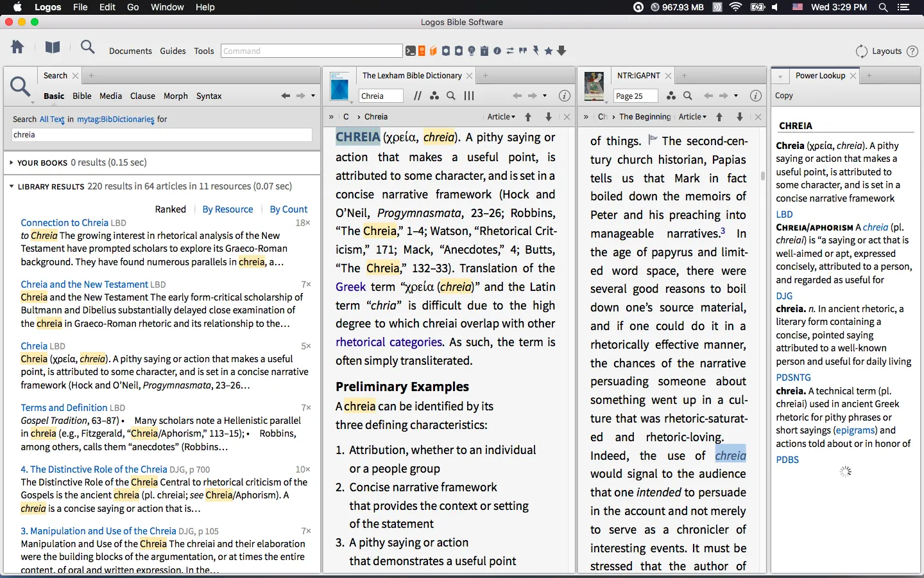Open File menu in menu bar
This screenshot has width=924, height=578.
pyautogui.click(x=80, y=7)
